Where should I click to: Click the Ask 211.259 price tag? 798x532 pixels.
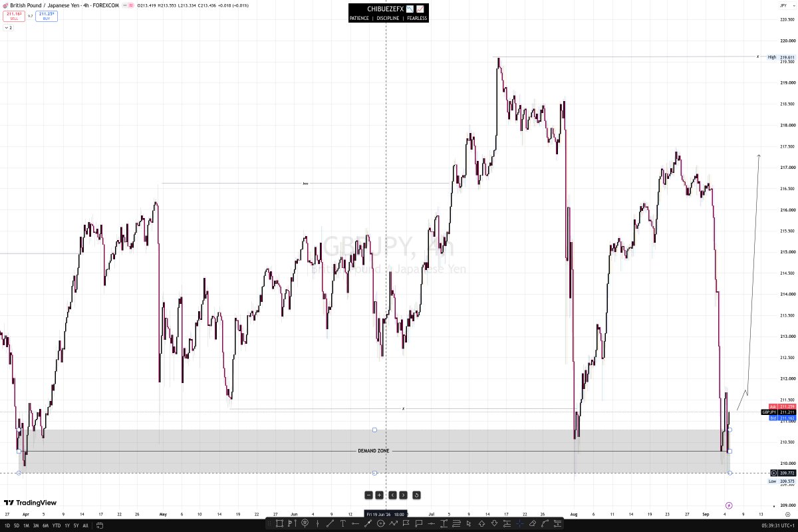point(782,406)
